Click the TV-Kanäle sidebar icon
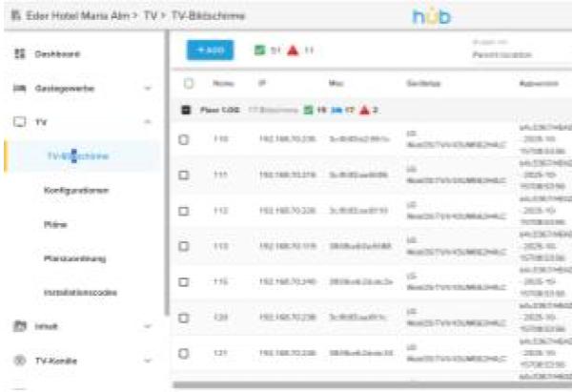This screenshot has height=392, width=572. tap(20, 361)
